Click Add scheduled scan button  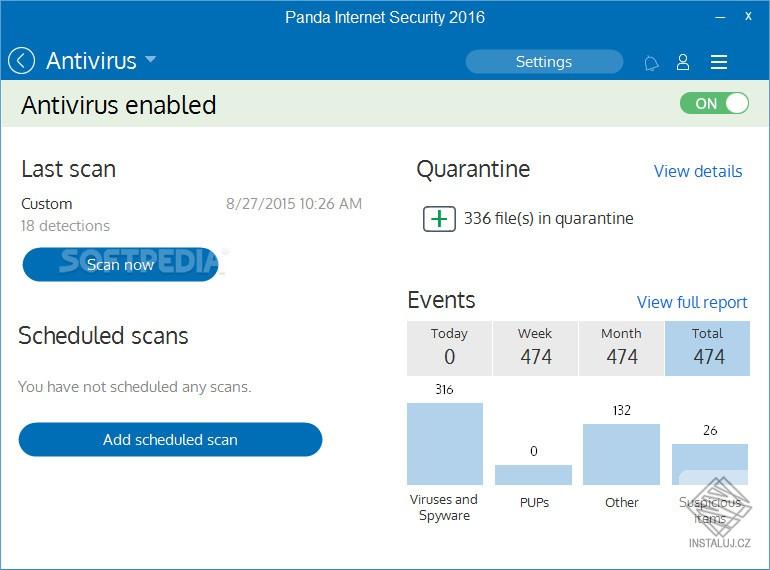point(170,439)
